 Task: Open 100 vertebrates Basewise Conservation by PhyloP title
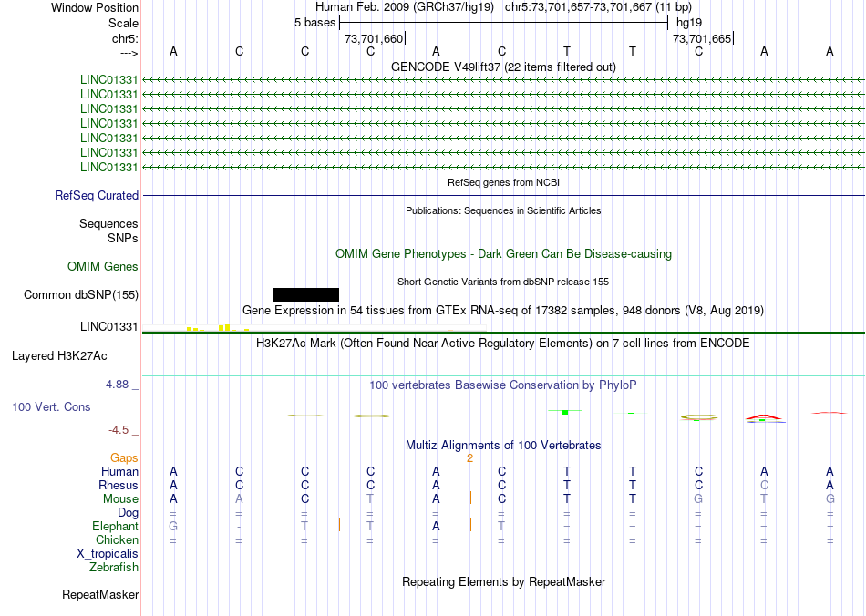coord(503,385)
